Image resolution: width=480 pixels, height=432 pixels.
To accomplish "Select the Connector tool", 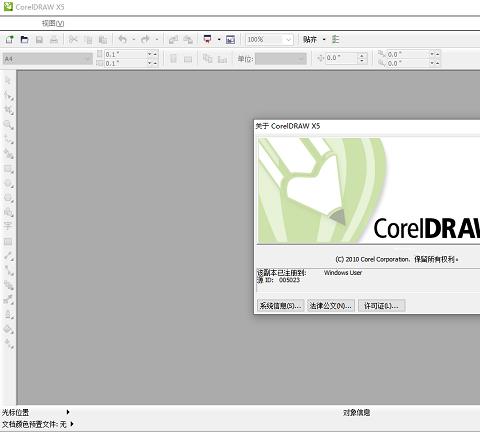I will pos(8,270).
